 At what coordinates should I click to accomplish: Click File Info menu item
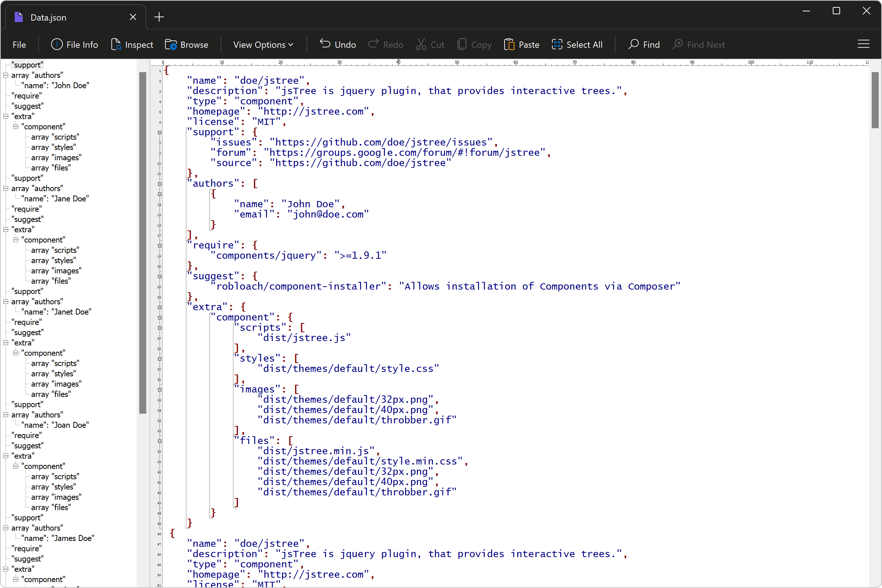point(73,44)
